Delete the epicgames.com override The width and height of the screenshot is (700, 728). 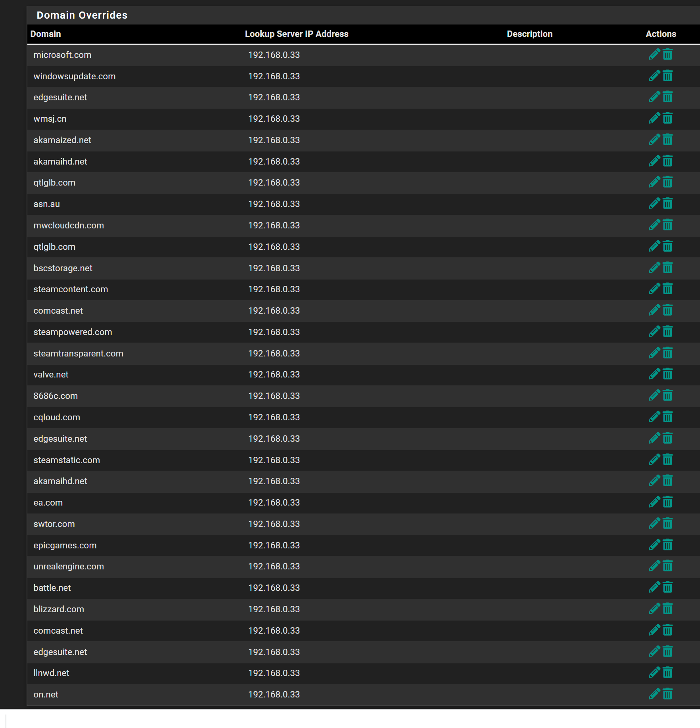(668, 545)
